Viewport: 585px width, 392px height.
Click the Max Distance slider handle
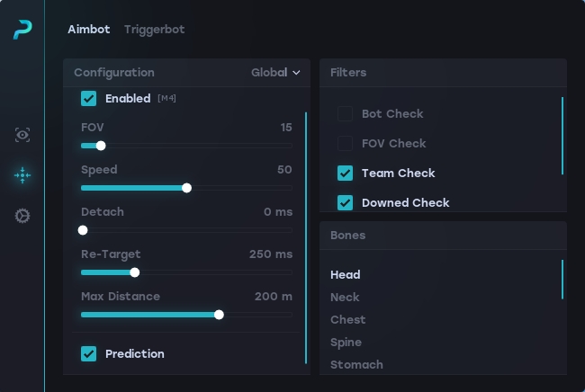(219, 315)
